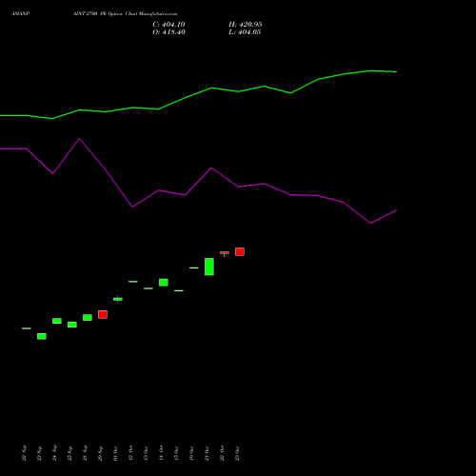Image resolution: width=476 pixels, height=476 pixels.
Task: Click the low price value L: 404.05
Action: point(245,32)
